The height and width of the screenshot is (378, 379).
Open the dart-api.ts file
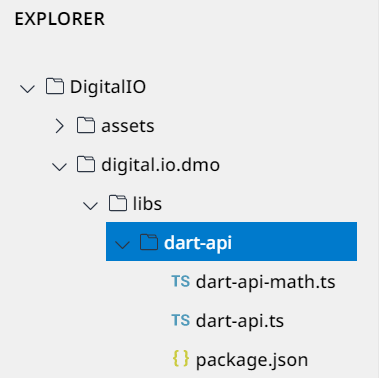click(x=240, y=321)
